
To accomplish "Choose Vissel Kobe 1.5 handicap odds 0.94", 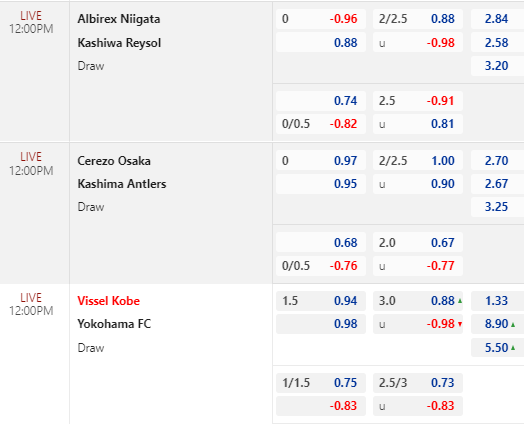I will coord(346,301).
